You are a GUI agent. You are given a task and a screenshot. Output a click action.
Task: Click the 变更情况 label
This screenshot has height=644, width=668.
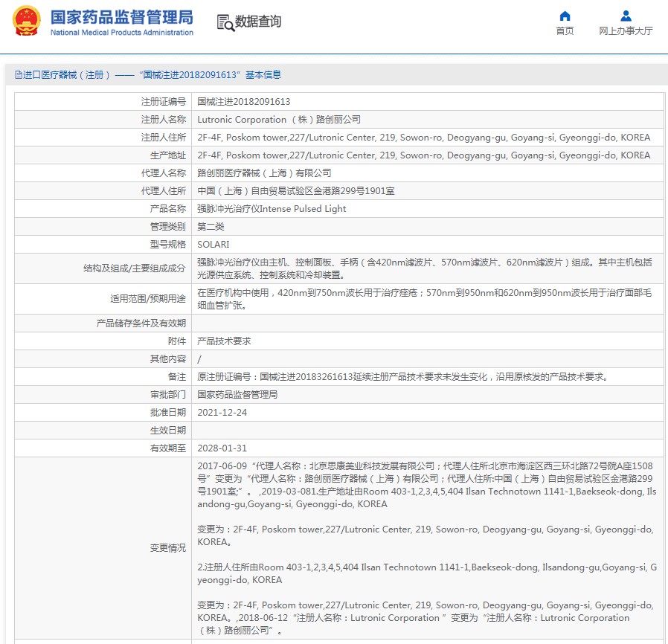pos(168,549)
